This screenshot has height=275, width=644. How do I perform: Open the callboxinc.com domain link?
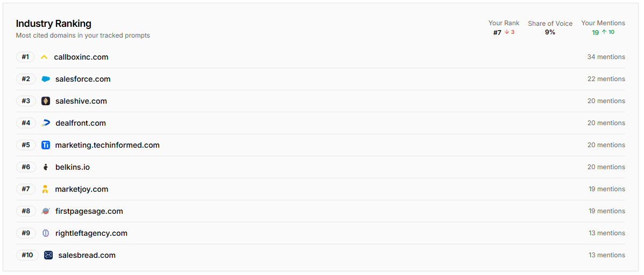point(81,57)
